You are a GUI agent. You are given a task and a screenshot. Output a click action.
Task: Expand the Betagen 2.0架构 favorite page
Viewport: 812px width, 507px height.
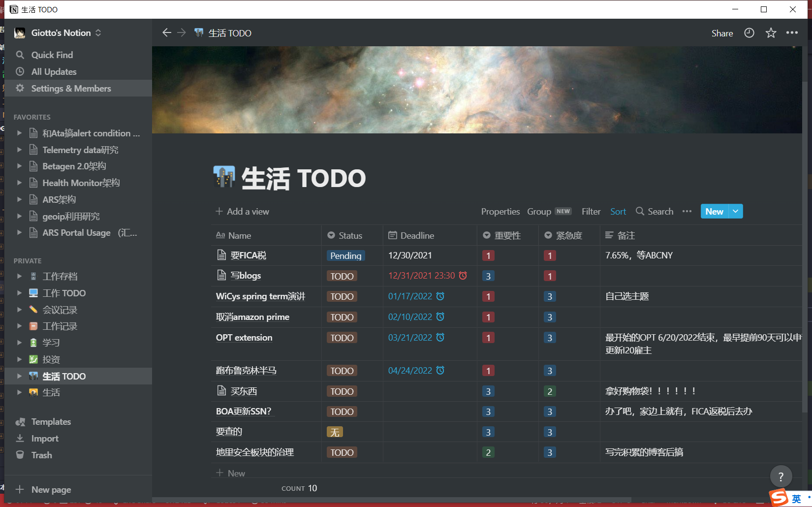click(x=19, y=166)
